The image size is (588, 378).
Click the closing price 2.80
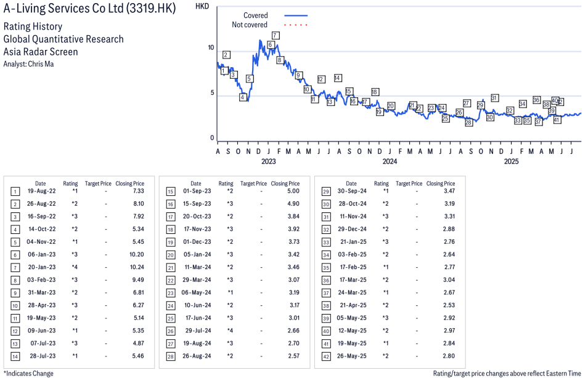coord(449,356)
